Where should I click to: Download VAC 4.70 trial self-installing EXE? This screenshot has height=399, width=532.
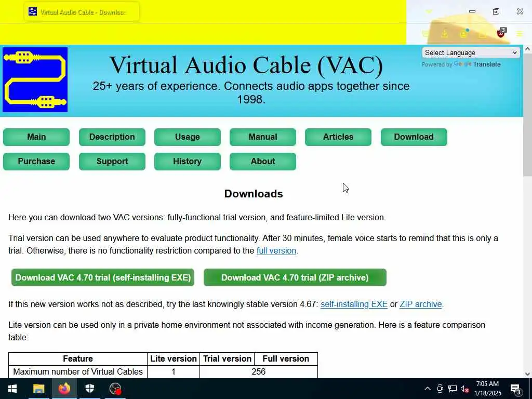(103, 277)
